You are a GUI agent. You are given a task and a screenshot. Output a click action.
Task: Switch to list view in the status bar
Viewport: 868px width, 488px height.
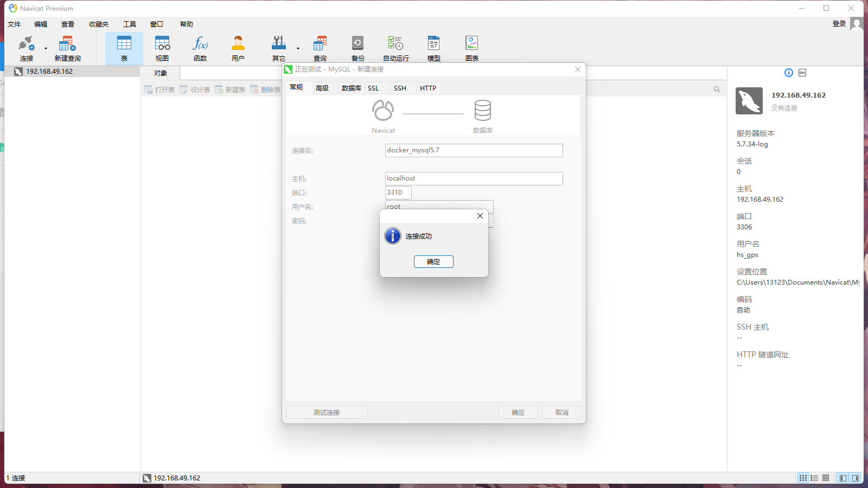814,478
